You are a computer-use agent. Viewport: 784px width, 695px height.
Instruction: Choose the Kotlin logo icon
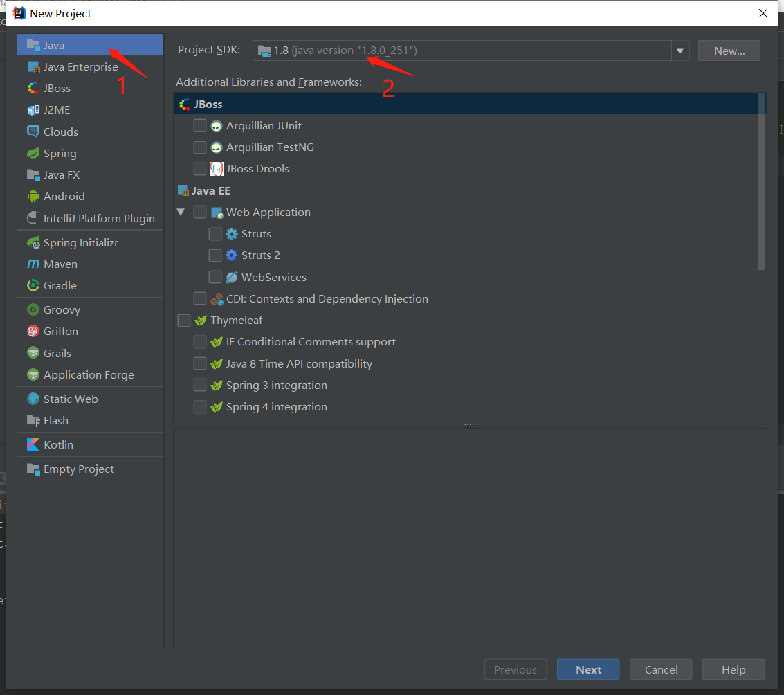33,445
